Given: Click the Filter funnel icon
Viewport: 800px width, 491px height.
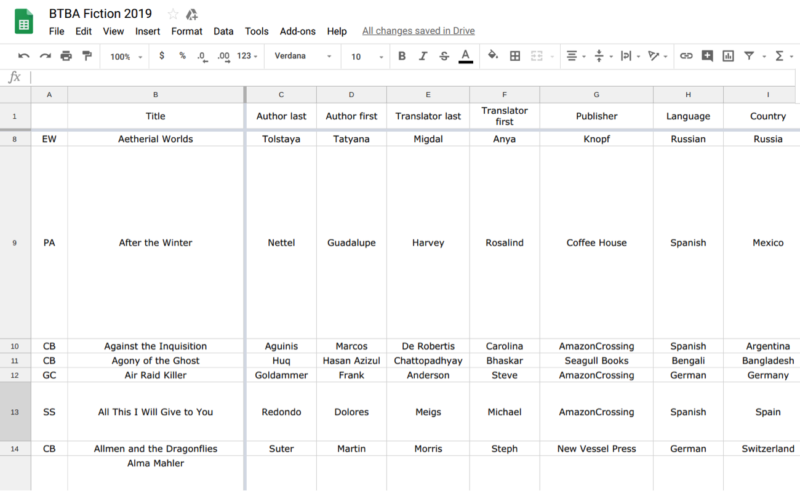Looking at the screenshot, I should [749, 56].
